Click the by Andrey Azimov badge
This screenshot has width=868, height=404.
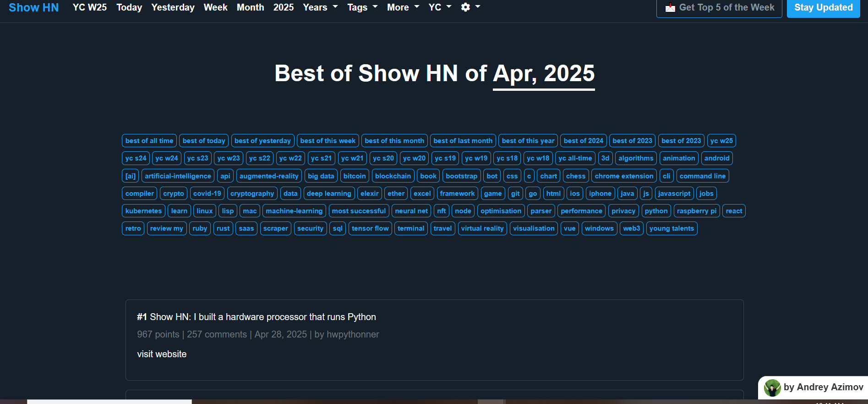(813, 387)
